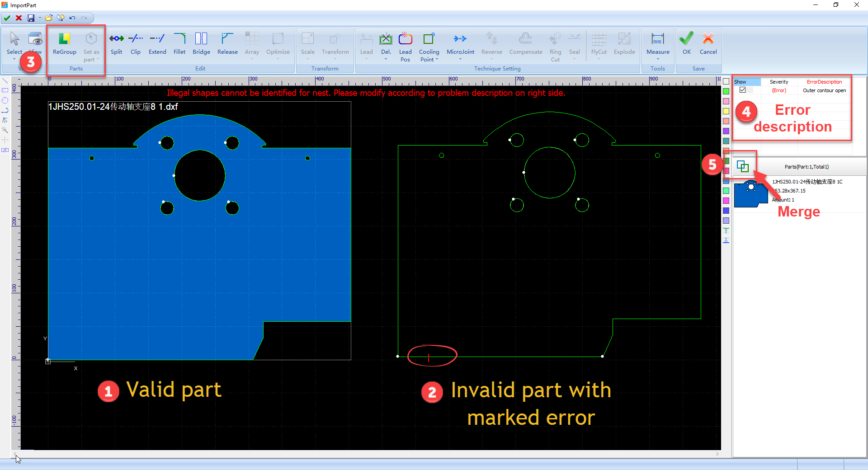Click the green OK save button
The height and width of the screenshot is (470, 868).
tap(686, 44)
